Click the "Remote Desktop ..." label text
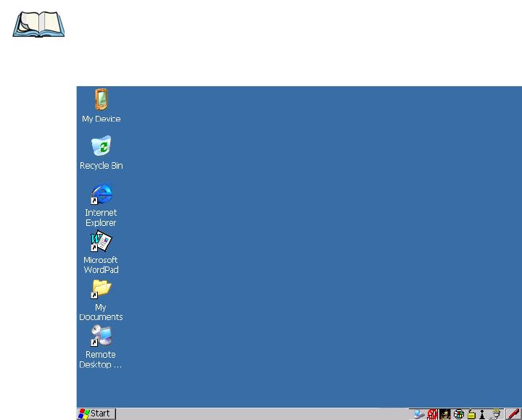The width and height of the screenshot is (522, 420). (x=101, y=359)
